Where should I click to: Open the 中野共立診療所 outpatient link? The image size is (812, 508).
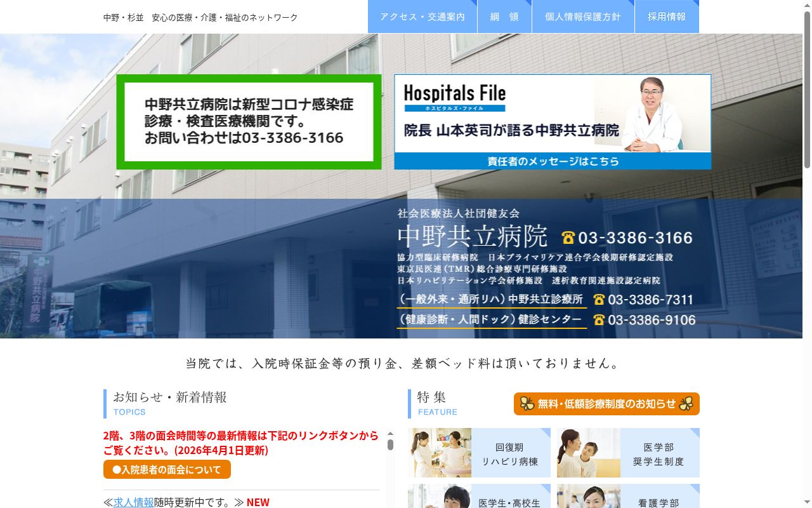[x=491, y=299]
